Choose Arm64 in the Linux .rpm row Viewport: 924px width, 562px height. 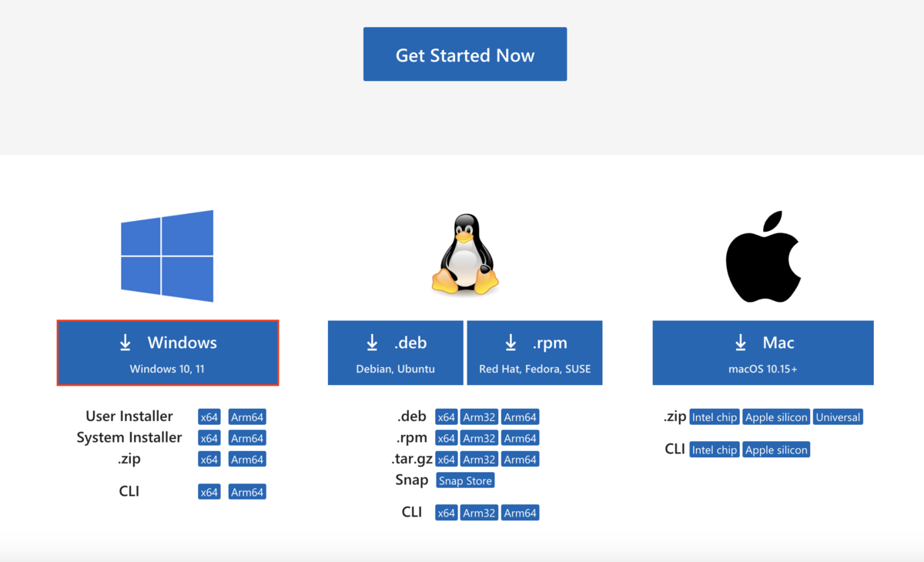[x=520, y=438]
